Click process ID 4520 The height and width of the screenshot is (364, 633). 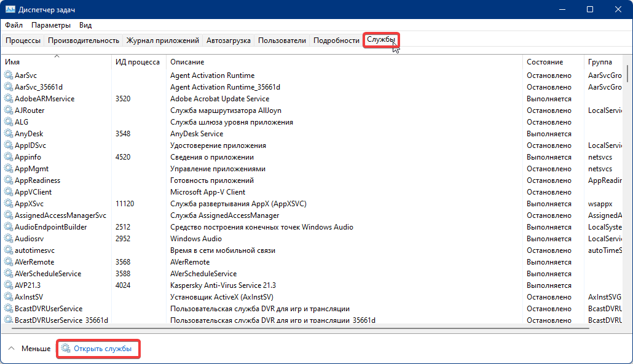123,157
